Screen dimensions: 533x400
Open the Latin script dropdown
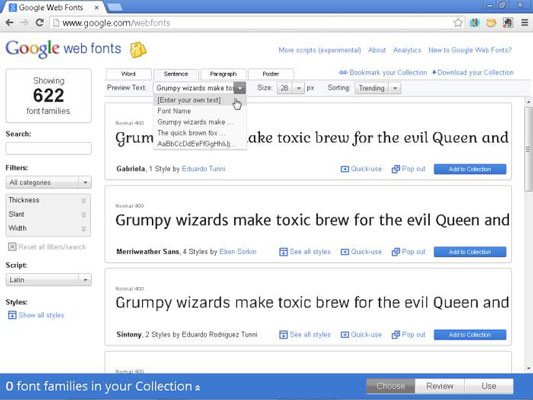(48, 280)
